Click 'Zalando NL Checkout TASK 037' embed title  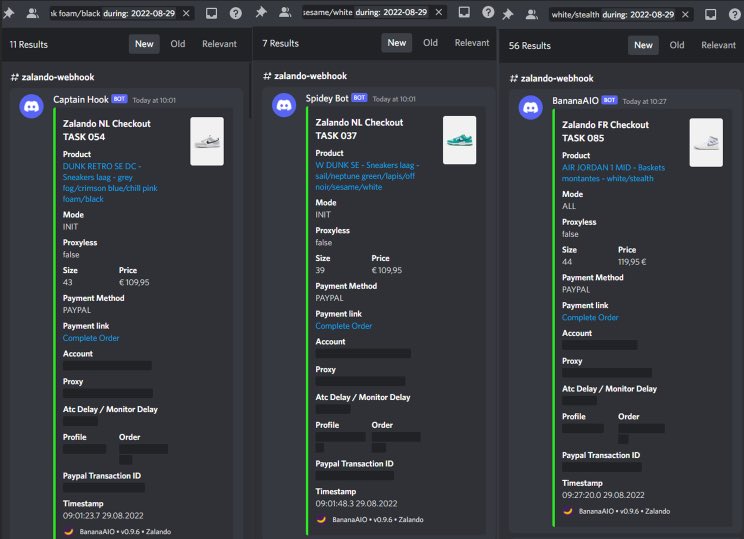click(359, 129)
